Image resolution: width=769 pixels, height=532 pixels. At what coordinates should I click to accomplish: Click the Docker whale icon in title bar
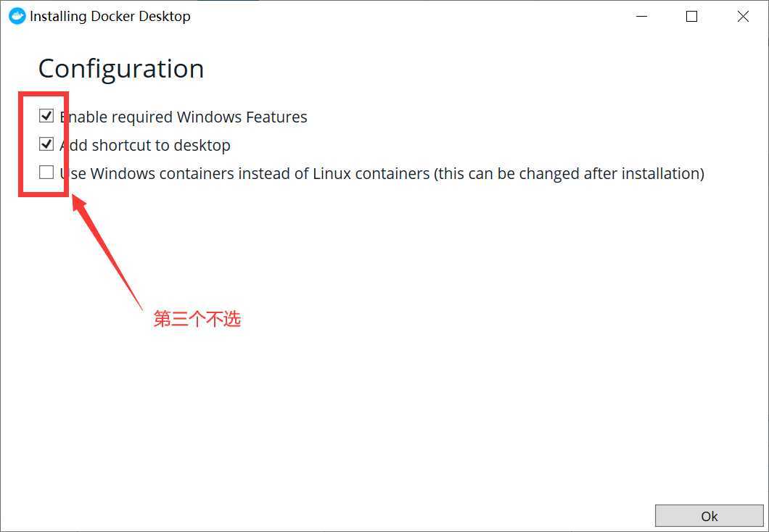point(17,16)
